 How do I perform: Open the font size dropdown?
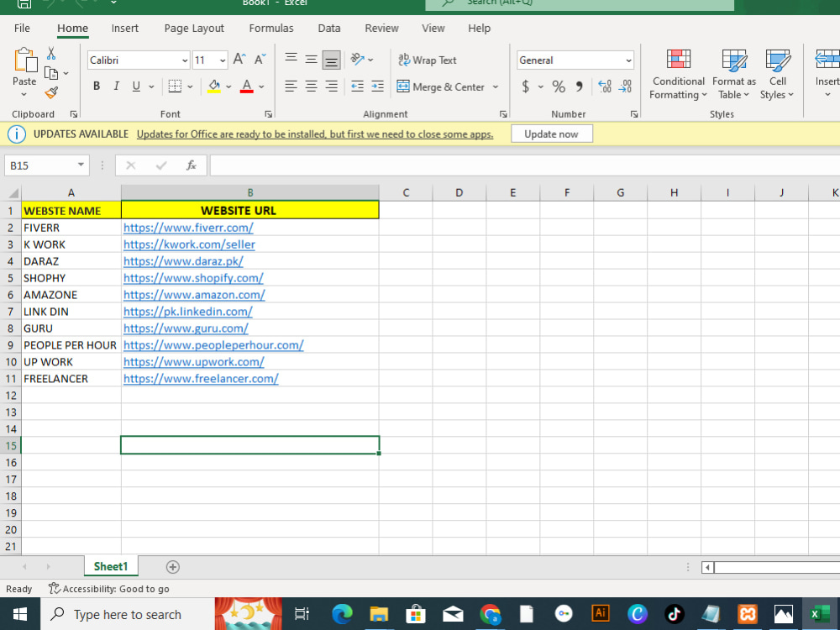click(223, 60)
